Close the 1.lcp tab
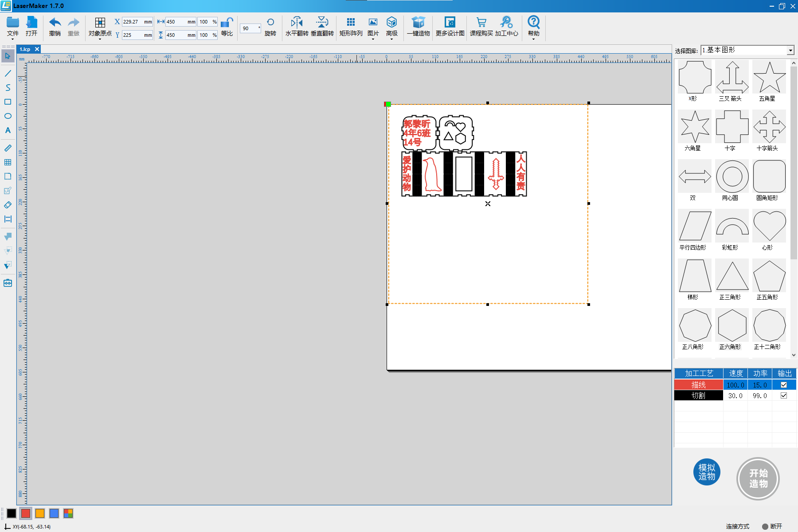 click(37, 49)
